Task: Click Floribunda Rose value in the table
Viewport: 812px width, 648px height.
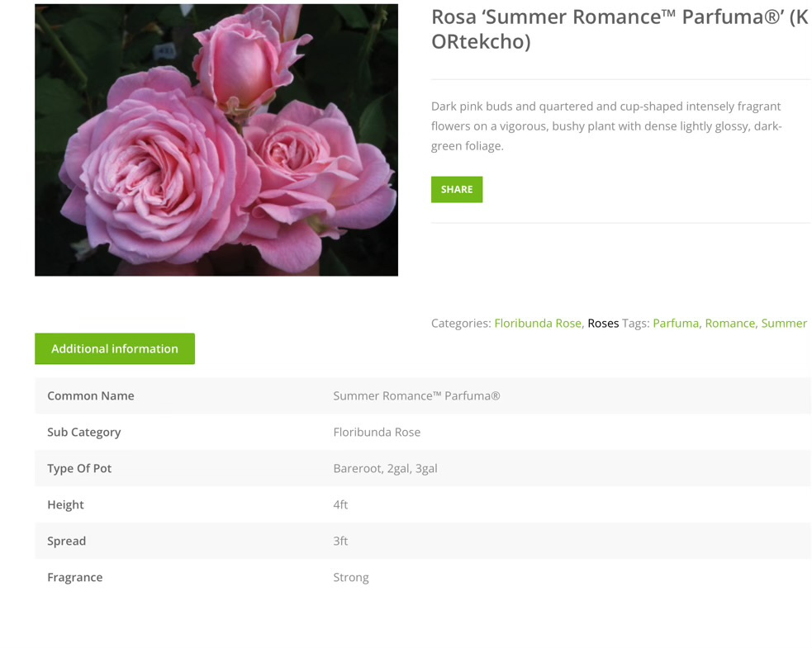Action: pyautogui.click(x=377, y=433)
